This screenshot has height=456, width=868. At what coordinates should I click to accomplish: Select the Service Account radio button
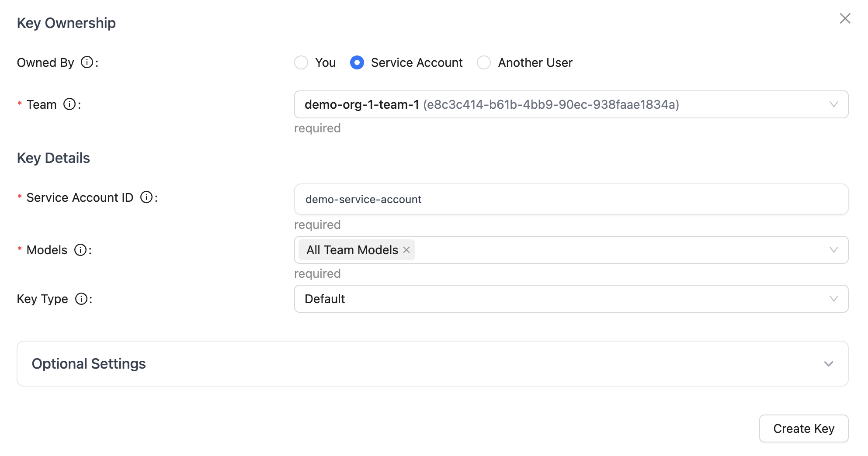[357, 62]
